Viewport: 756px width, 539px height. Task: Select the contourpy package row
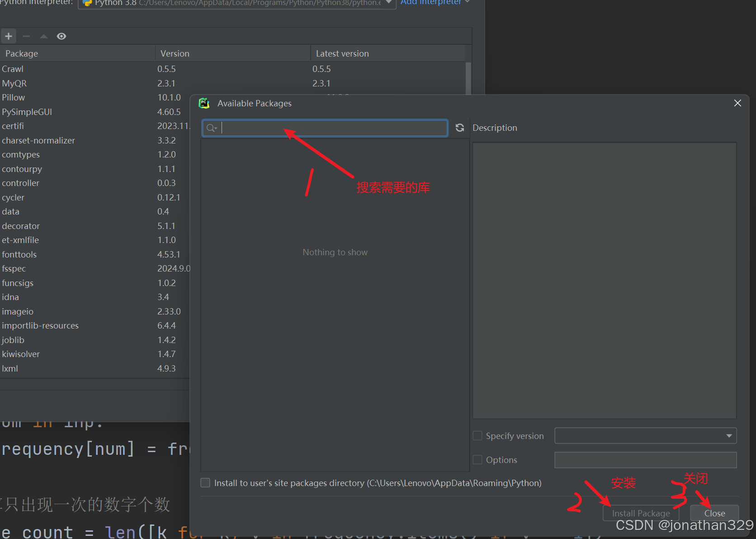click(x=95, y=169)
